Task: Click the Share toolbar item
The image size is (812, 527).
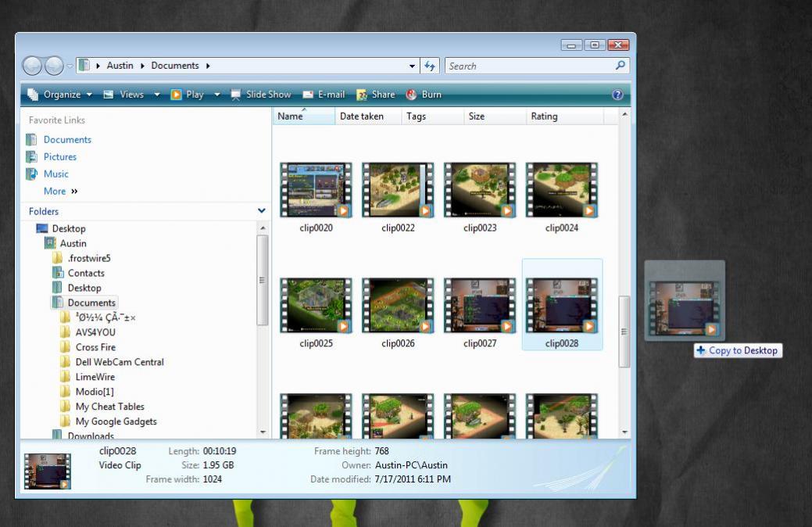Action: [375, 95]
